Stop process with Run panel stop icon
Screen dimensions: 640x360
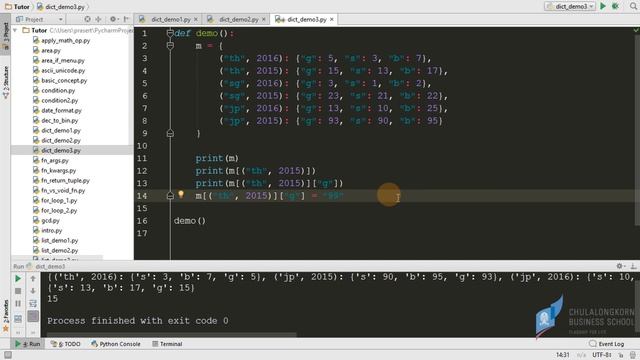[x=18, y=291]
